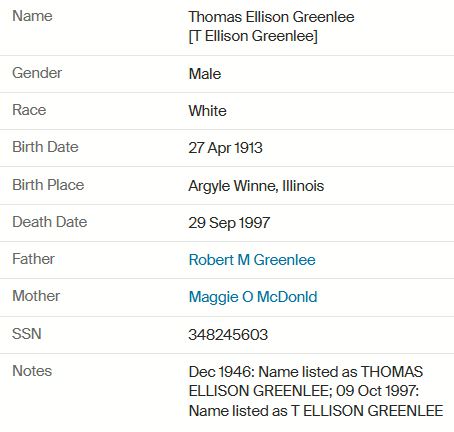Click the Gender value Male
454x432 pixels.
point(205,74)
